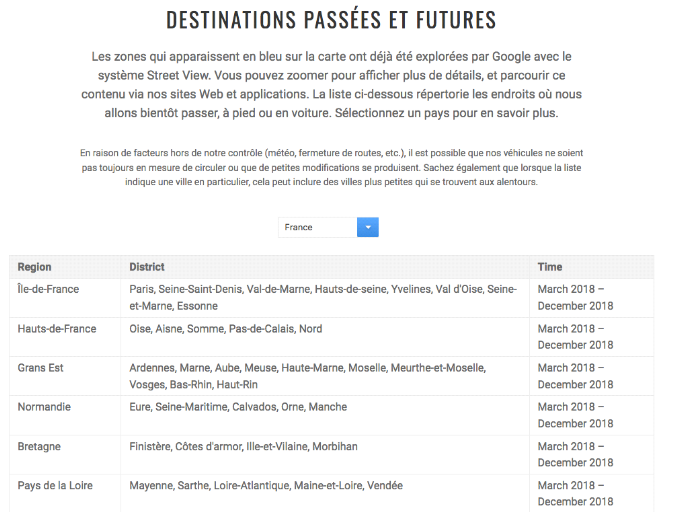The image size is (679, 512).
Task: Click the Time cell in the Bretagne row
Action: [x=575, y=454]
